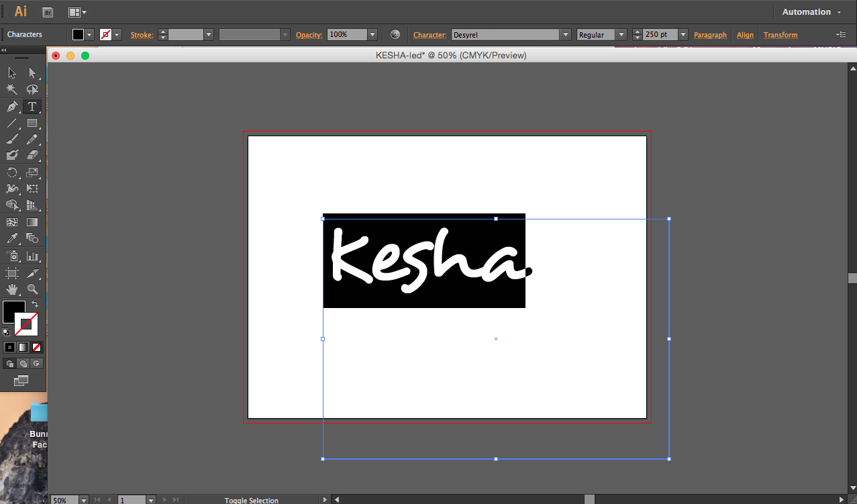Open the Opacity panel link
This screenshot has height=504, width=857.
coord(309,35)
